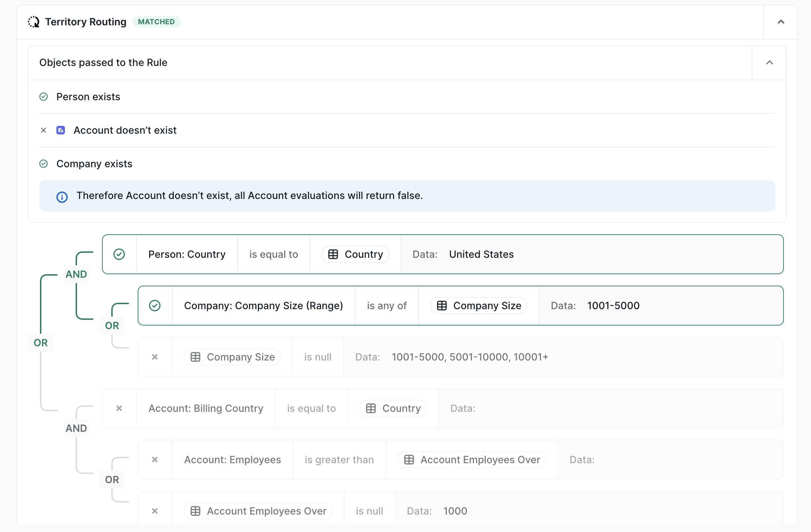Click the table icon in the Billing Country chip
Image resolution: width=811 pixels, height=532 pixels.
click(371, 408)
